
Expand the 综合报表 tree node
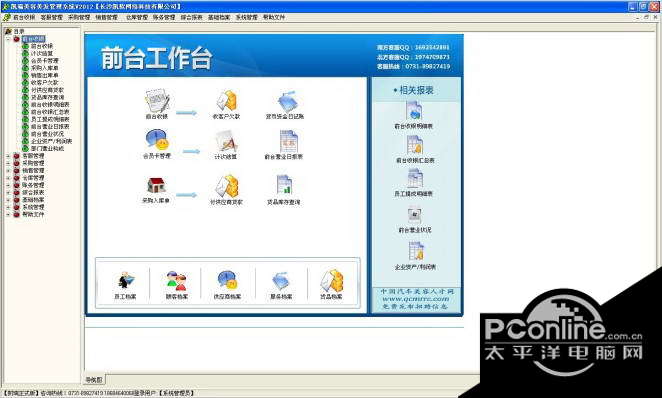tap(8, 192)
